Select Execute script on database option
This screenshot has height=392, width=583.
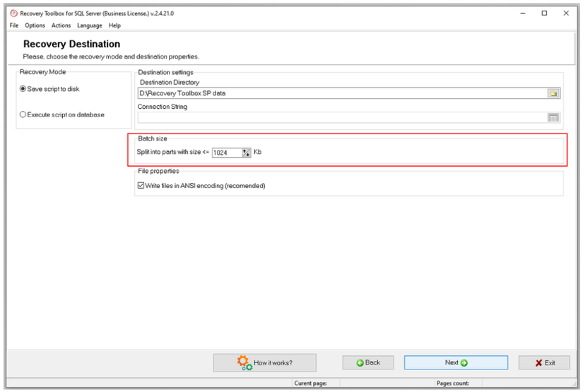pyautogui.click(x=23, y=114)
